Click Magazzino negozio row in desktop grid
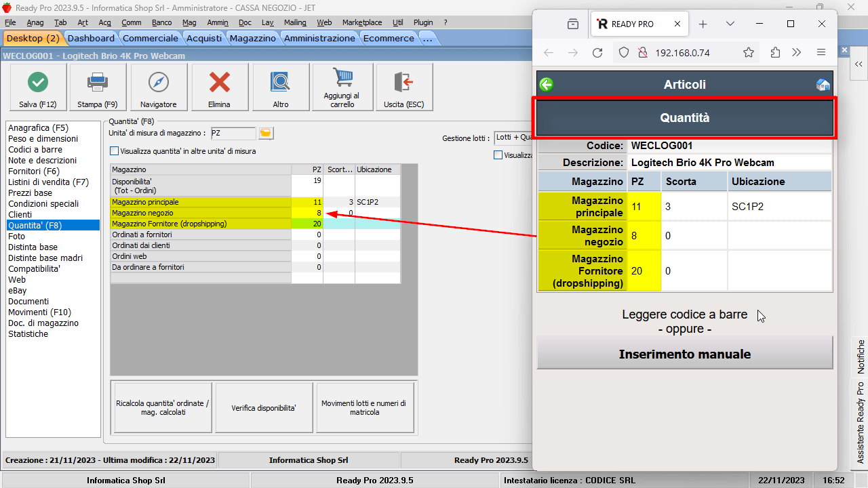The image size is (868, 488). coord(255,213)
